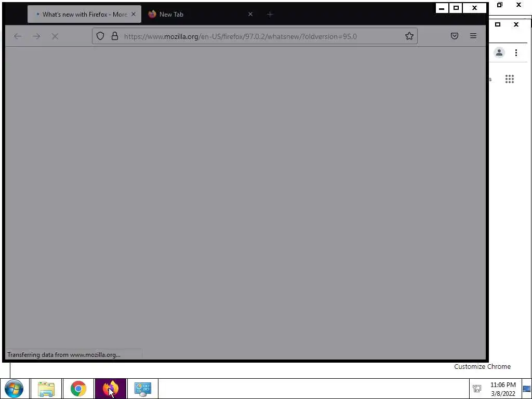Viewport: 532px width, 399px height.
Task: Open File Explorer from taskbar
Action: click(x=46, y=389)
